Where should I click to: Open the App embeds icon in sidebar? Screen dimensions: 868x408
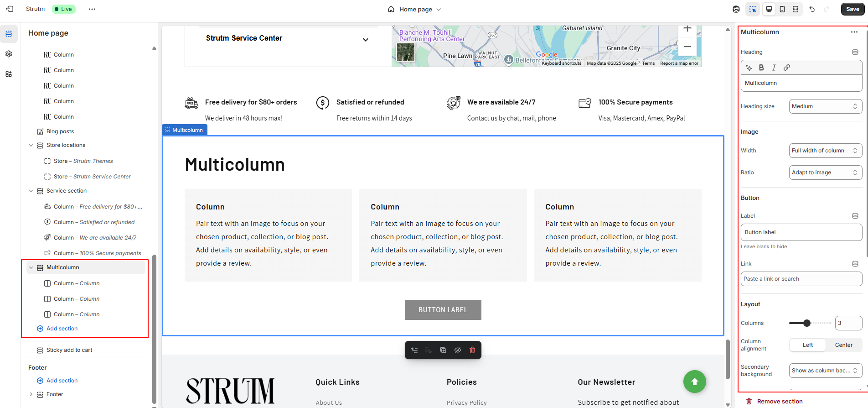tap(9, 74)
